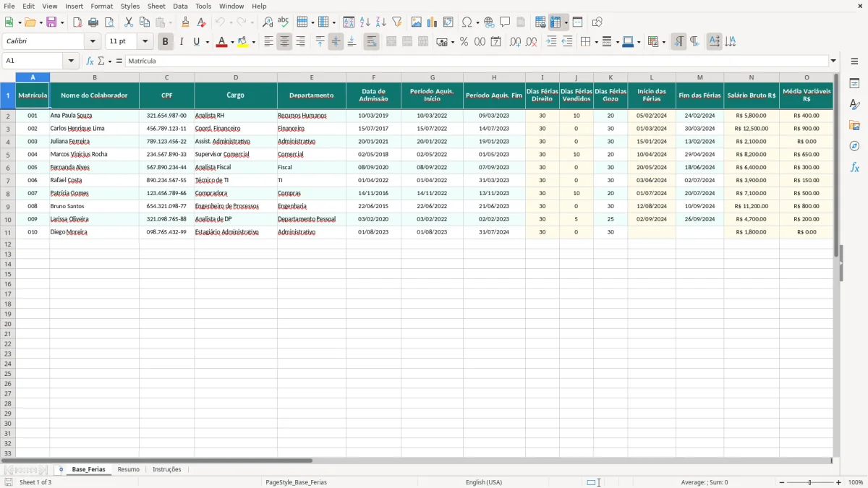Toggle center horizontal alignment
Viewport: 868px width, 488px height.
tap(284, 42)
